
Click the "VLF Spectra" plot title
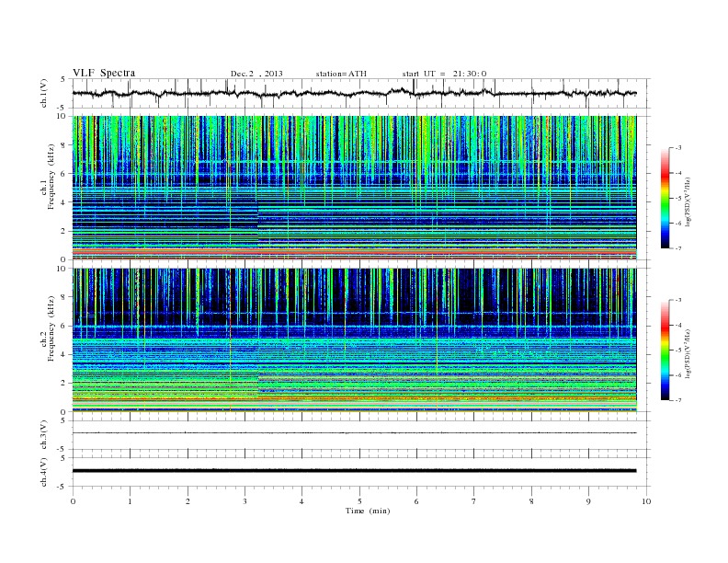104,73
